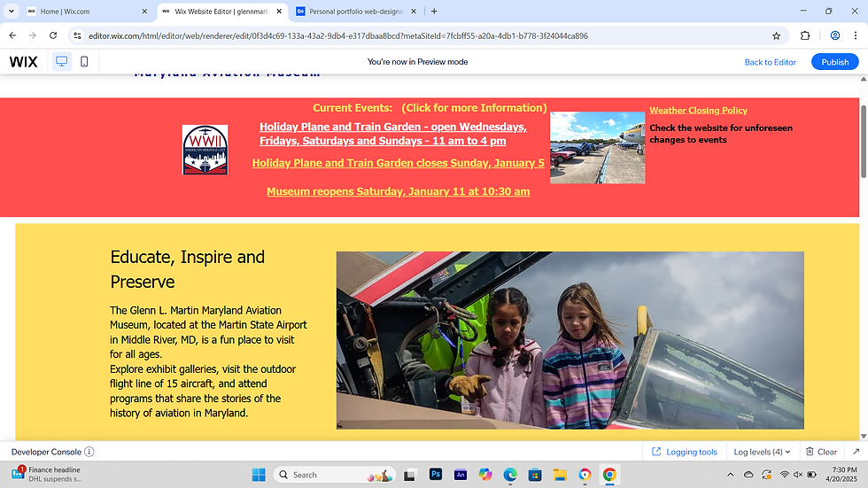Close the Home | Wix.com tab
This screenshot has height=488, width=868.
click(x=144, y=11)
